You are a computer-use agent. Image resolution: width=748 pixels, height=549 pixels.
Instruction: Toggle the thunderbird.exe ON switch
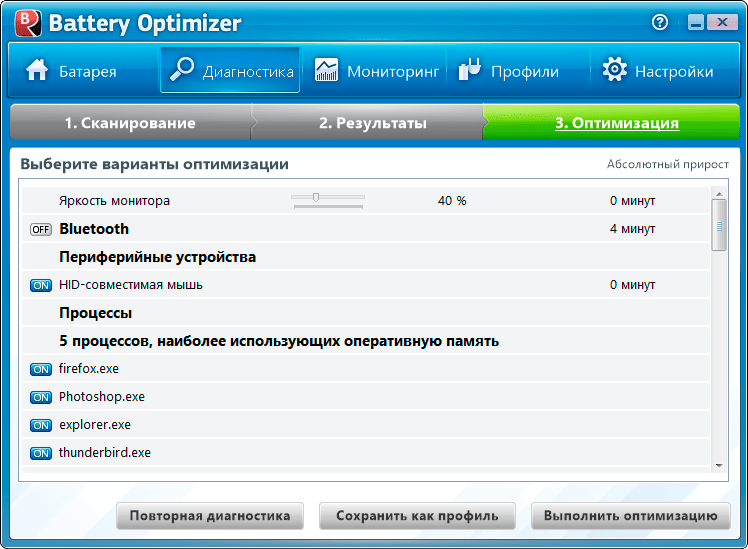tap(41, 454)
